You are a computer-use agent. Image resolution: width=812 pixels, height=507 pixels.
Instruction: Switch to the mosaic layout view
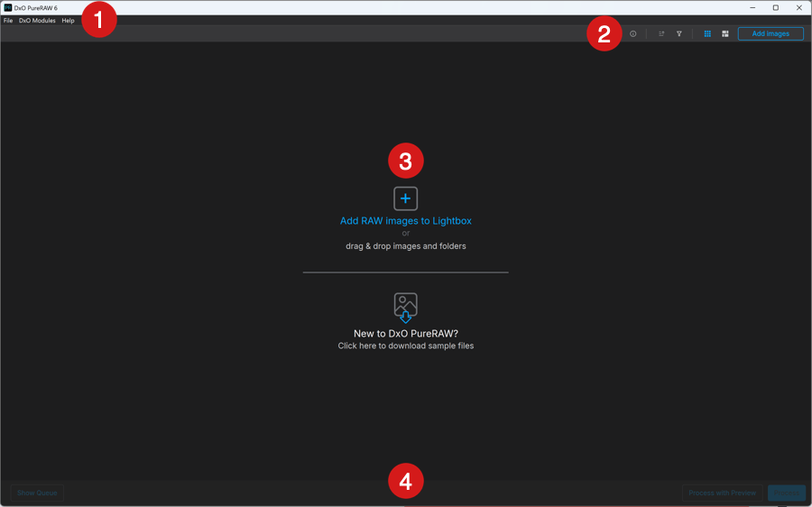click(x=725, y=33)
